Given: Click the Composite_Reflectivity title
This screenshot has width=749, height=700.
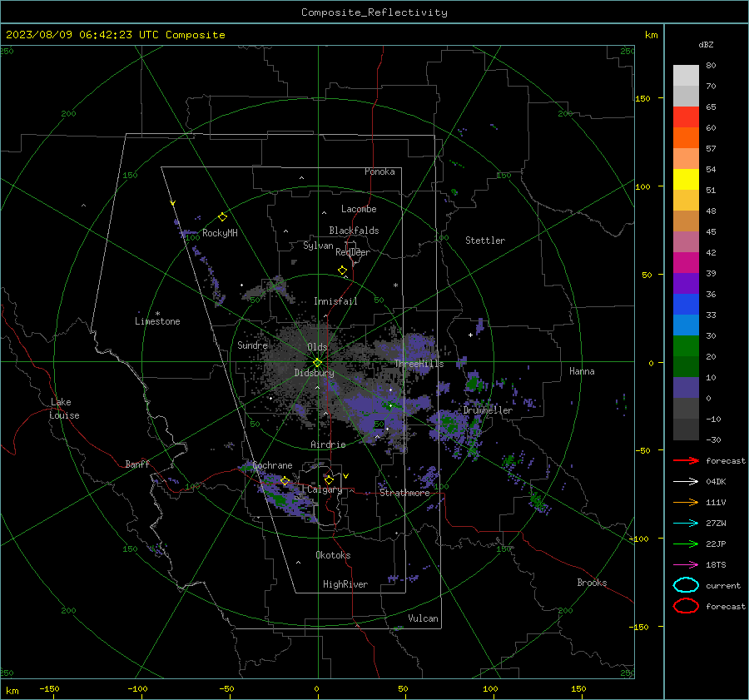Looking at the screenshot, I should 374,12.
